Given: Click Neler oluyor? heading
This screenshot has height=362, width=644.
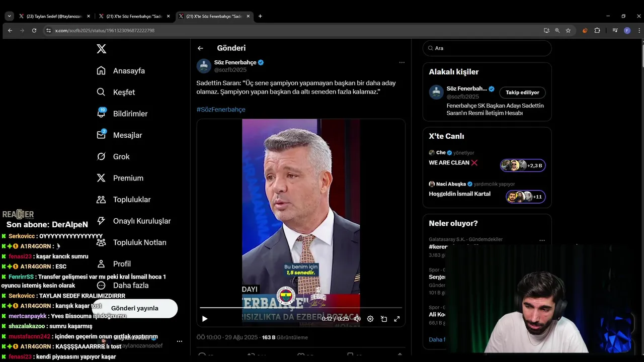Looking at the screenshot, I should coord(453,223).
